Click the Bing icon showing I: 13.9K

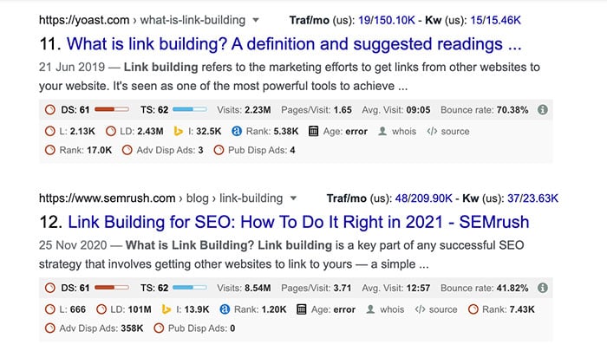pos(166,309)
